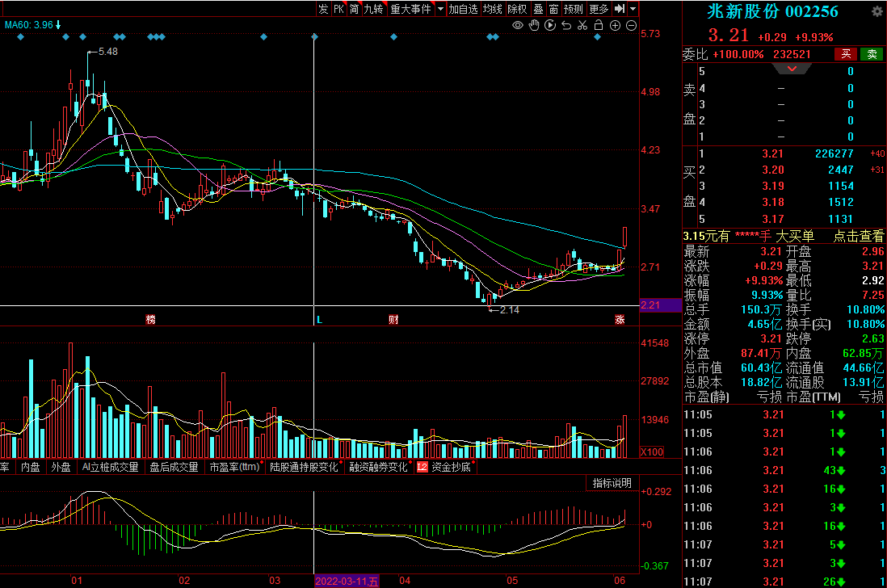Open 重大事件 major events
887x588 pixels.
[410, 8]
